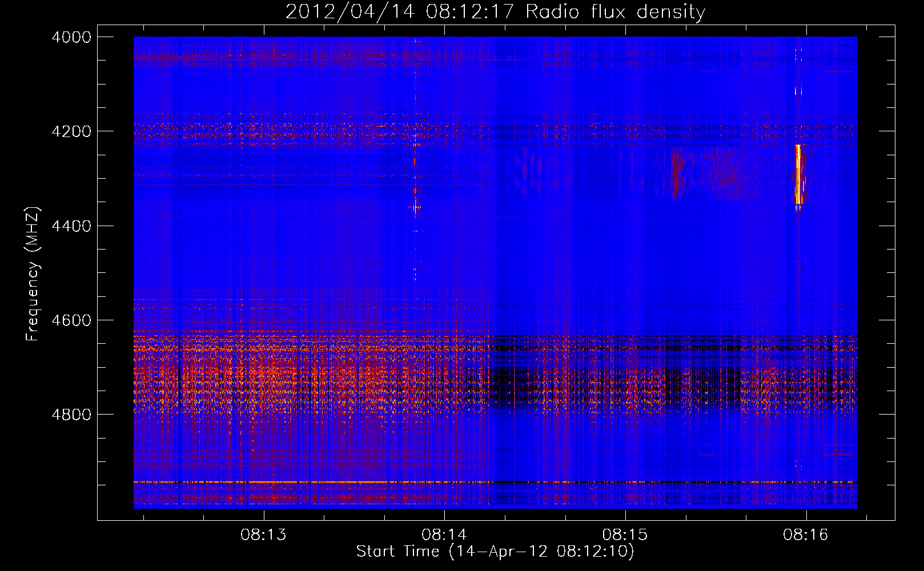Click the 4400 frequency axis label
The image size is (924, 571).
tap(71, 226)
